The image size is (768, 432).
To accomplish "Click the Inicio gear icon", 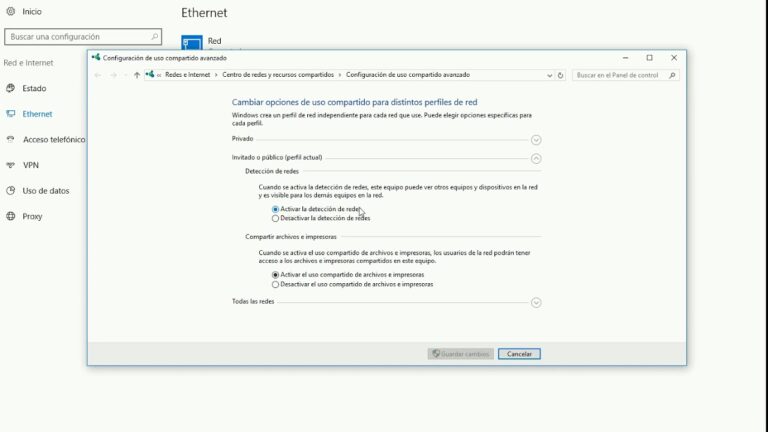I will coord(11,11).
